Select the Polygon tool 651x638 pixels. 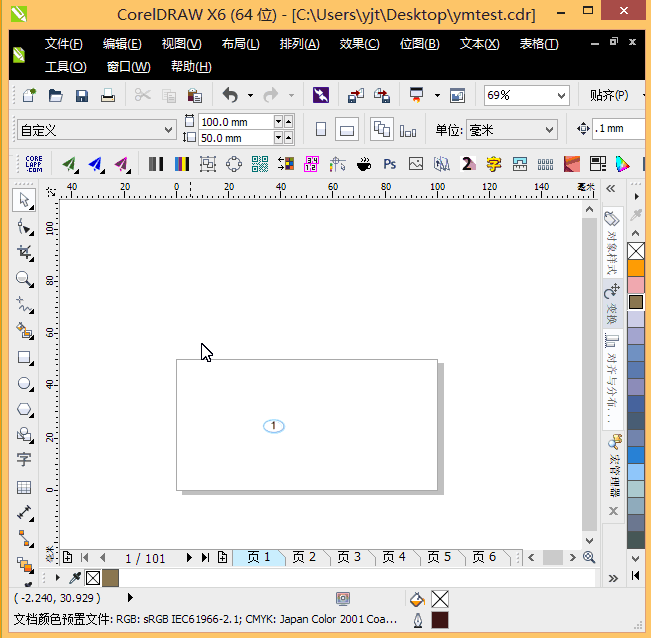click(24, 409)
